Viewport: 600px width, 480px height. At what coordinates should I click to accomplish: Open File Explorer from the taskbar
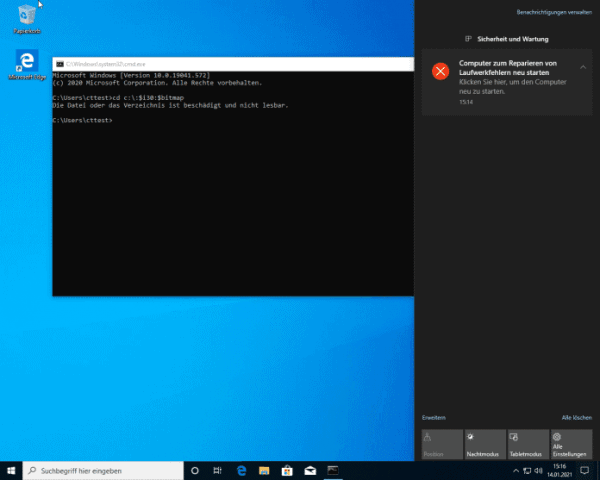(x=264, y=470)
